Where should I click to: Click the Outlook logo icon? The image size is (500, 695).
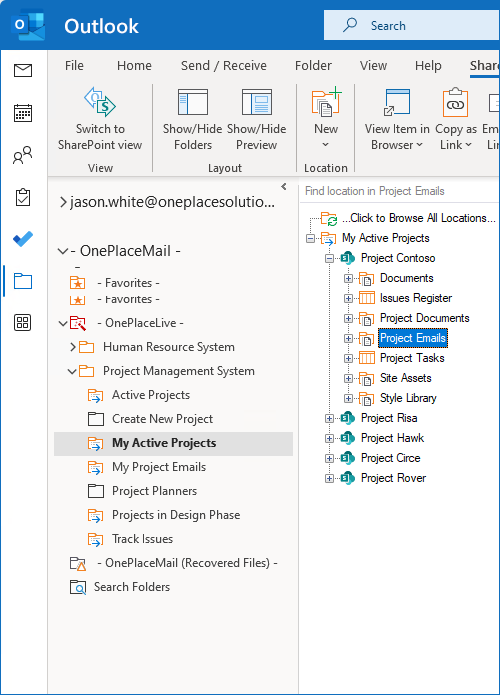click(x=28, y=25)
